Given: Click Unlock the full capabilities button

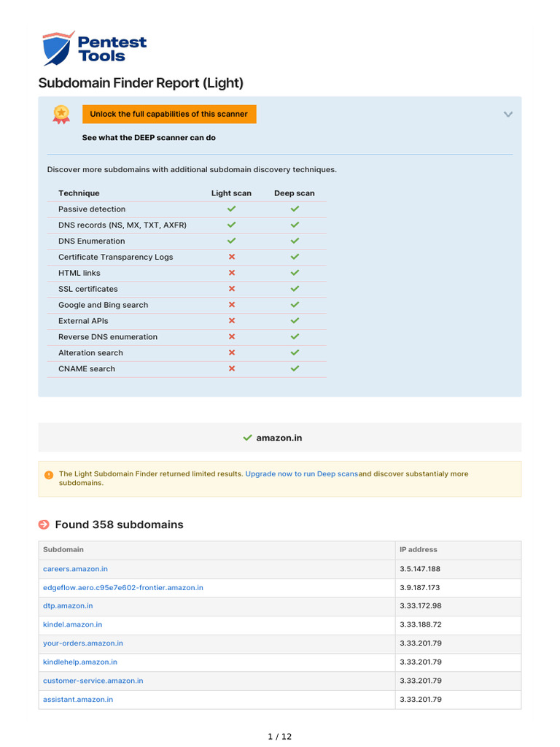Looking at the screenshot, I should click(169, 115).
